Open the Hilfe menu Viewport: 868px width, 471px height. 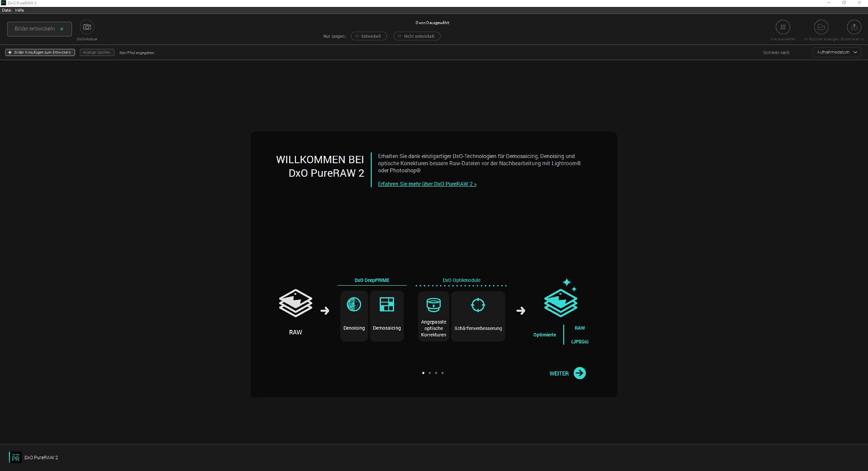pyautogui.click(x=20, y=10)
